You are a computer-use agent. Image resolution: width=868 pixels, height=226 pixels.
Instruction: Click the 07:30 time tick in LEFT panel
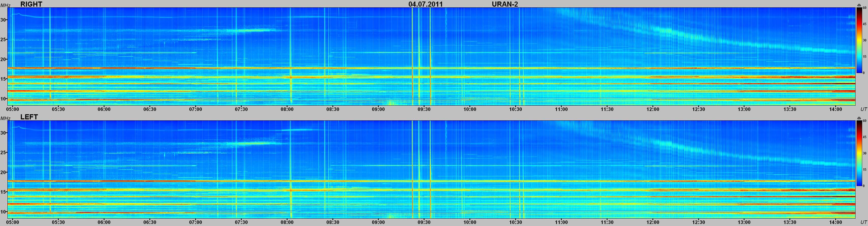(241, 222)
